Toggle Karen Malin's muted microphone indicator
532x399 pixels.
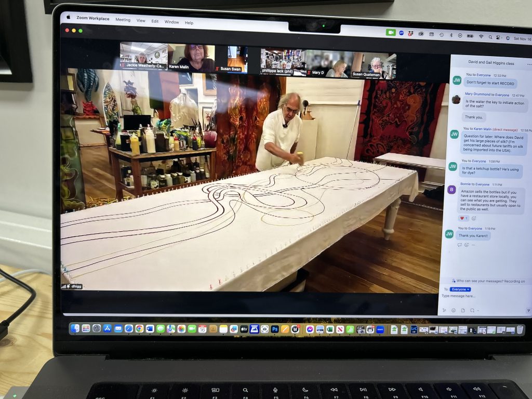point(168,67)
